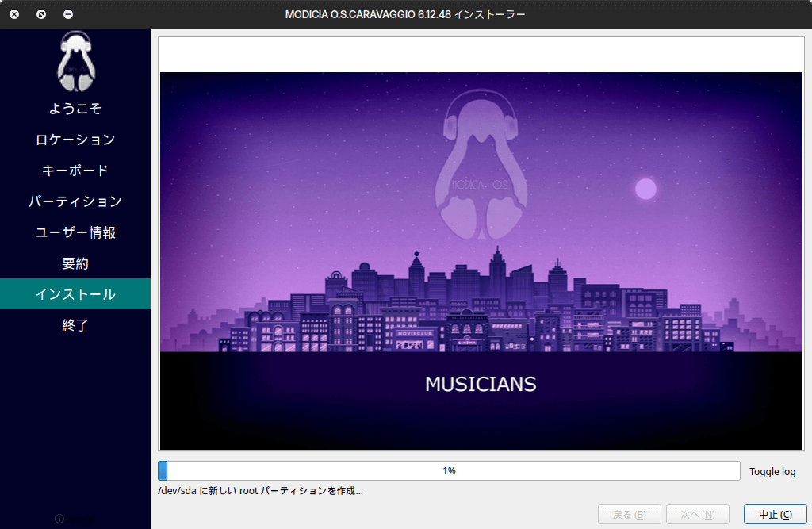Select the ユーザー情報 step in sidebar
Image resolution: width=812 pixels, height=529 pixels.
click(x=75, y=232)
